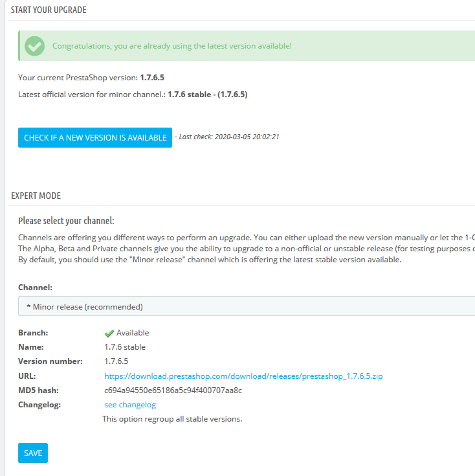
Task: Click the Please select your channel heading
Action: (66, 221)
